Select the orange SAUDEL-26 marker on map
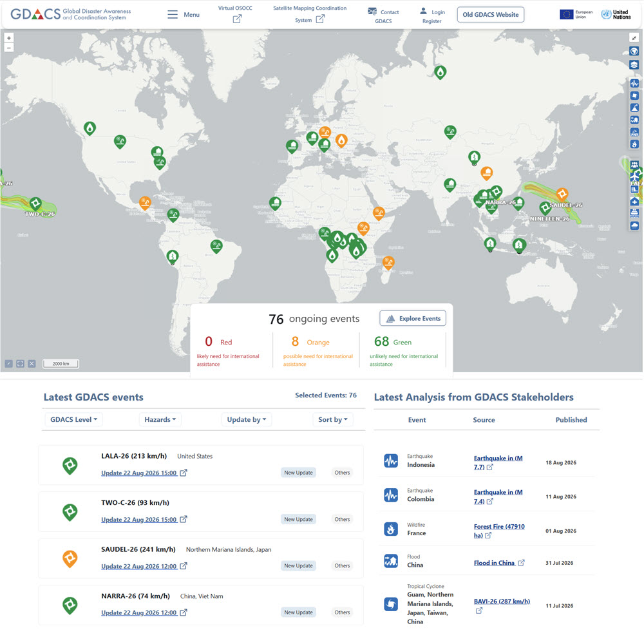Screen dimensions: 644x644 562,193
